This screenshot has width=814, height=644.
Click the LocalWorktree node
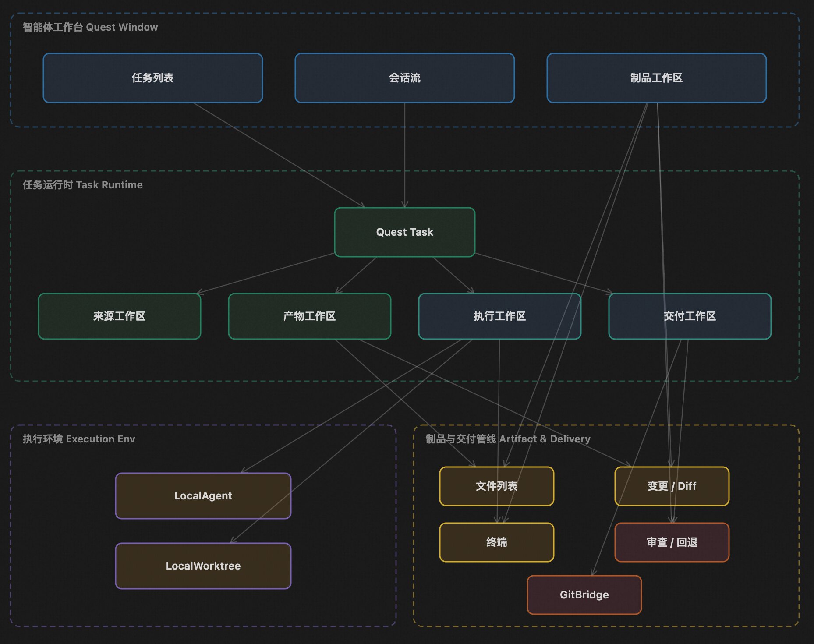[x=203, y=566]
